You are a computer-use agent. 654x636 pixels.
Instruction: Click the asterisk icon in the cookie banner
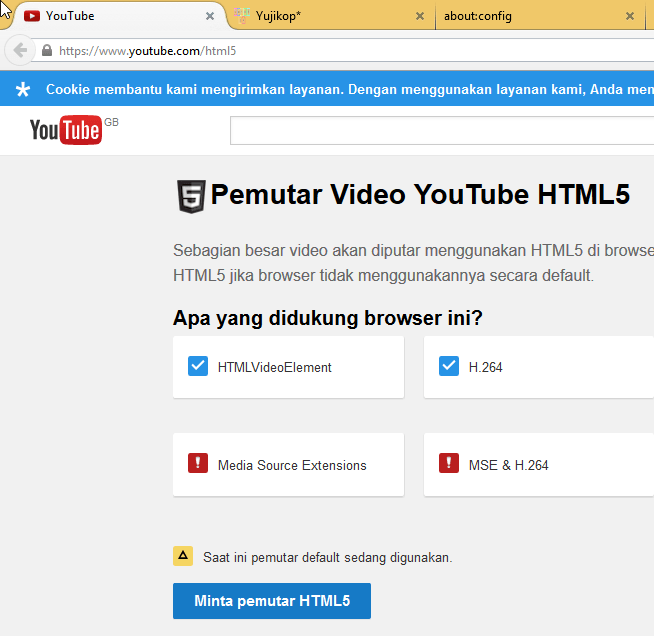coord(23,89)
